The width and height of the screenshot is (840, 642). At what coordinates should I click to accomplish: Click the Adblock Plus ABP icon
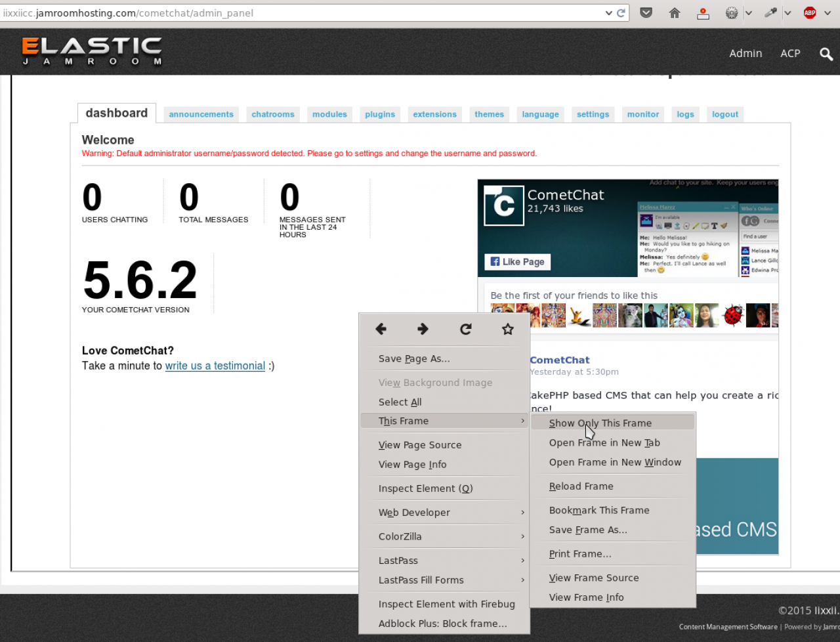point(810,13)
